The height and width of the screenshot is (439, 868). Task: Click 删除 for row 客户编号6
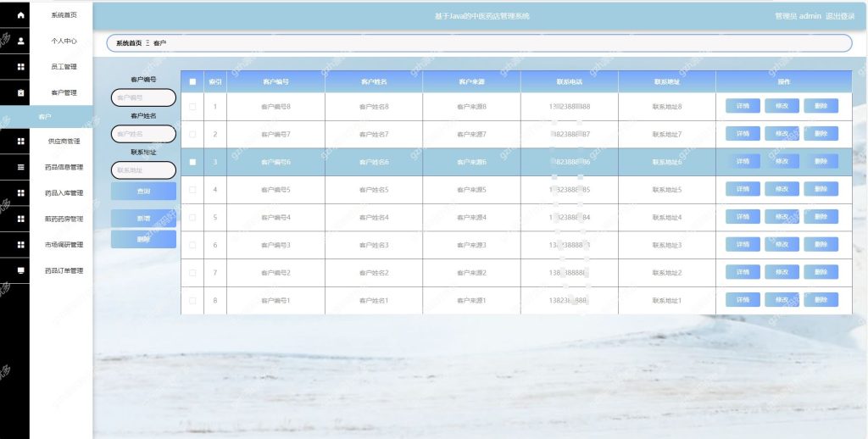click(821, 161)
